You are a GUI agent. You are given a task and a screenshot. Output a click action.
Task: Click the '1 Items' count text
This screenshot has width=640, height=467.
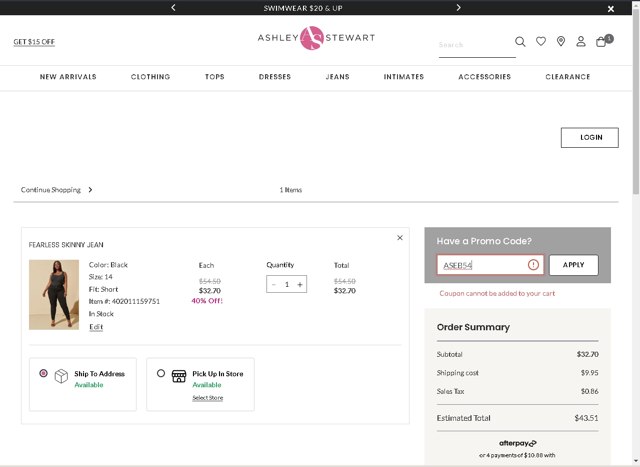[x=291, y=190]
